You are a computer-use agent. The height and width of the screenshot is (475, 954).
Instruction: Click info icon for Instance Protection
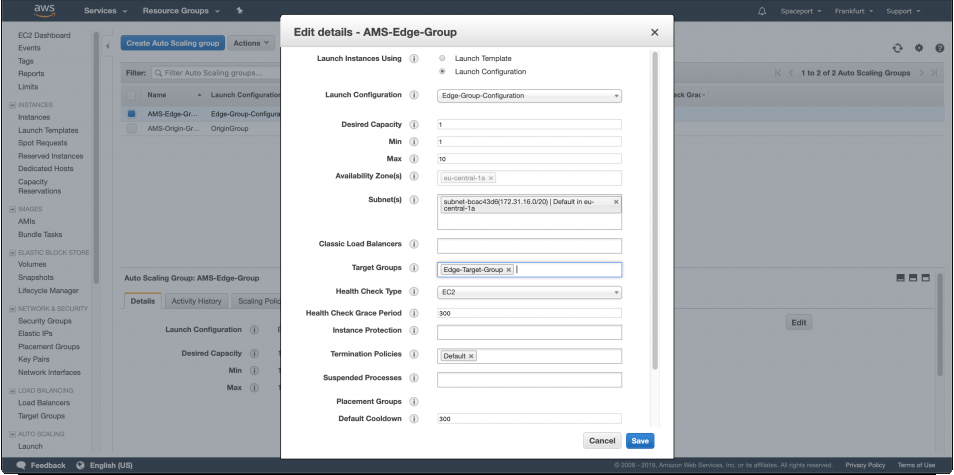(414, 331)
